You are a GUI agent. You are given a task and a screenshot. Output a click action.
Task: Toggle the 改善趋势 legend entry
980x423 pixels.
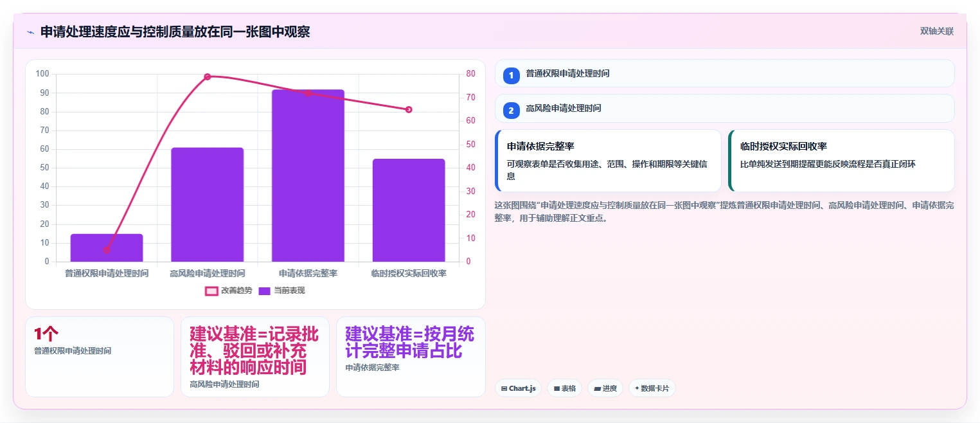pyautogui.click(x=228, y=291)
